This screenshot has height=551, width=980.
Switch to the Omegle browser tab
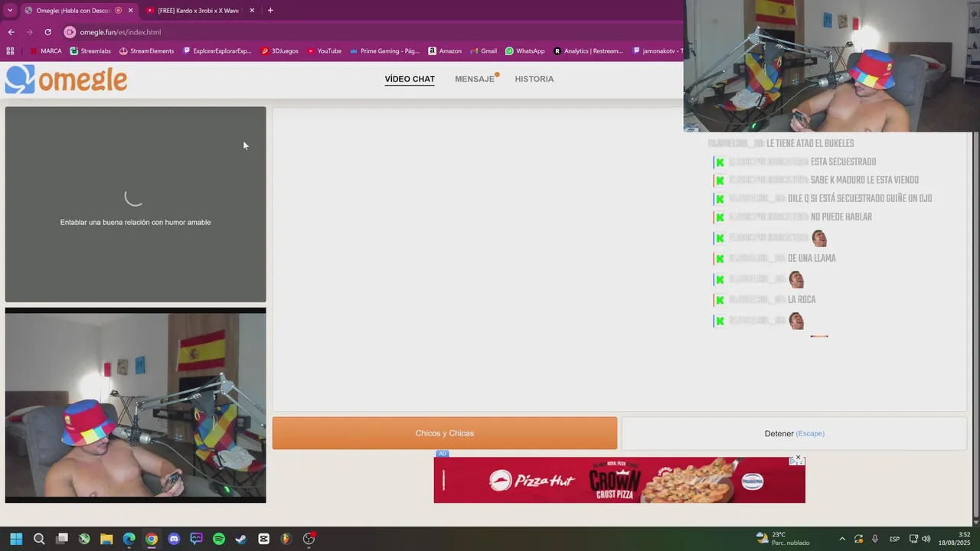click(73, 11)
